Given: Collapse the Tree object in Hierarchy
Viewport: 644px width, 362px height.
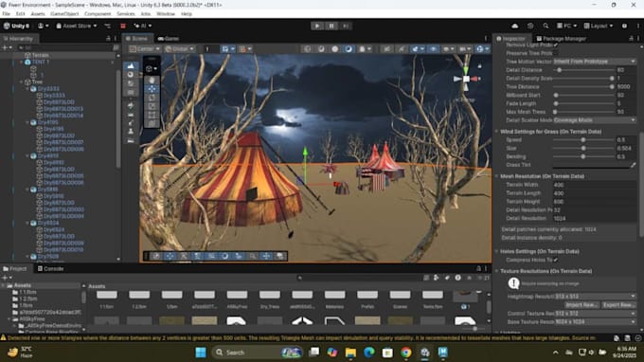Looking at the screenshot, I should tap(22, 81).
